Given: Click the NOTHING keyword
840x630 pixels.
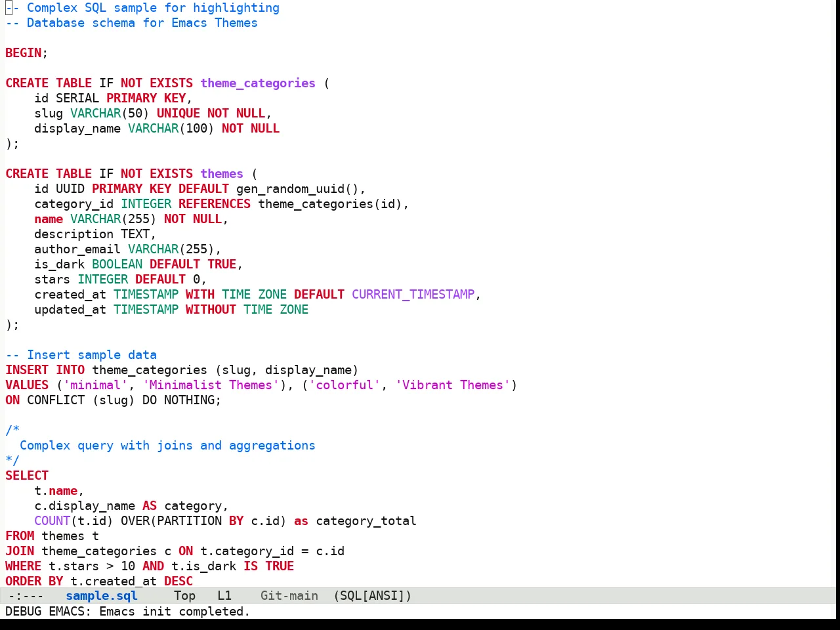Looking at the screenshot, I should [x=189, y=400].
